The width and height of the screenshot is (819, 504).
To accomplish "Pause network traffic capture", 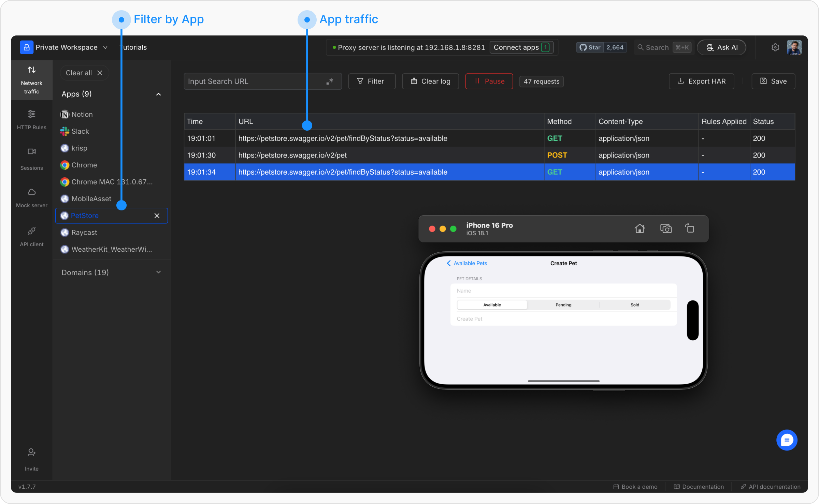I will point(489,81).
